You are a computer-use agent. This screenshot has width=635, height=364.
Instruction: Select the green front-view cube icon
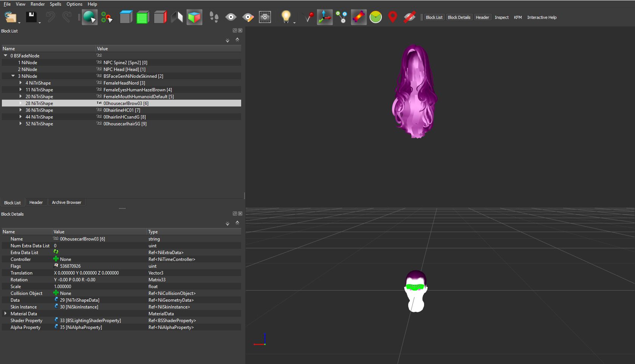142,17
